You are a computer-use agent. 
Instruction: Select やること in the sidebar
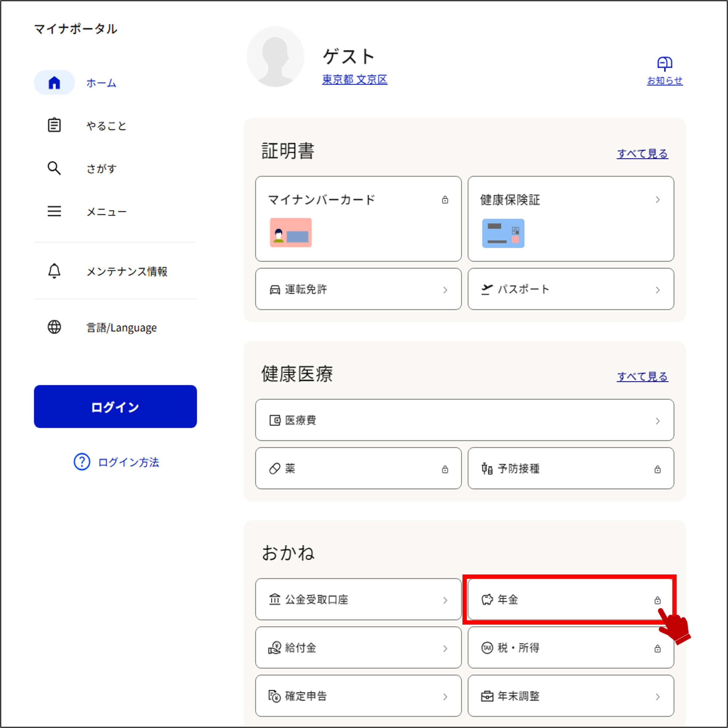[x=106, y=126]
